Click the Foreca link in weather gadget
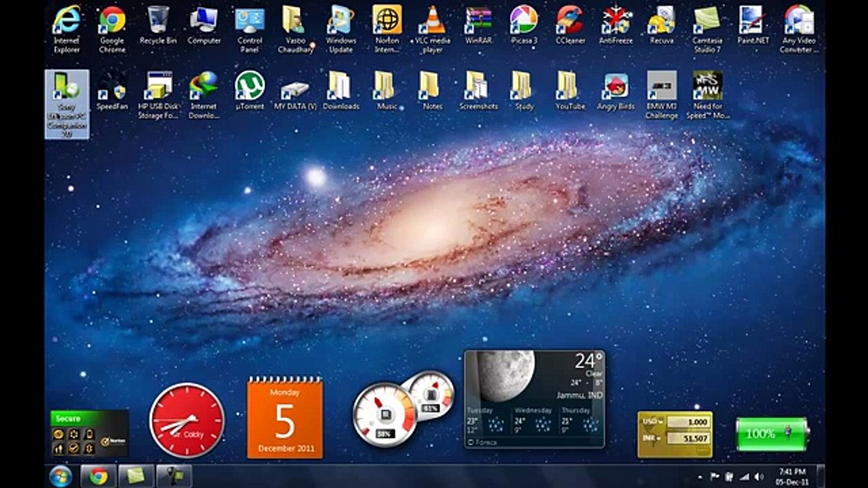 (482, 442)
